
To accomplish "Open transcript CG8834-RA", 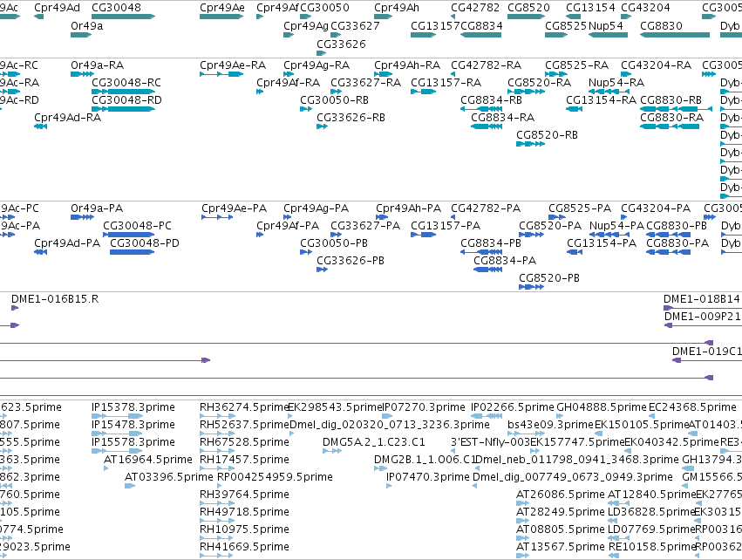I will point(502,118).
